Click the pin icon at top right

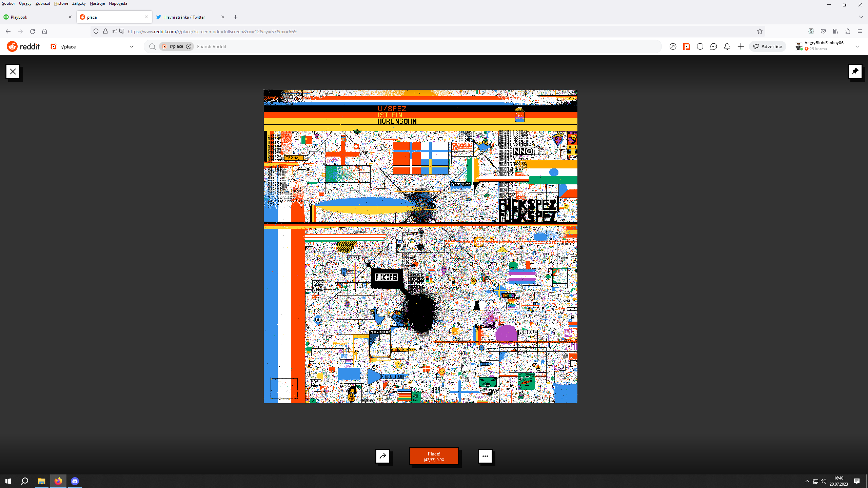855,71
